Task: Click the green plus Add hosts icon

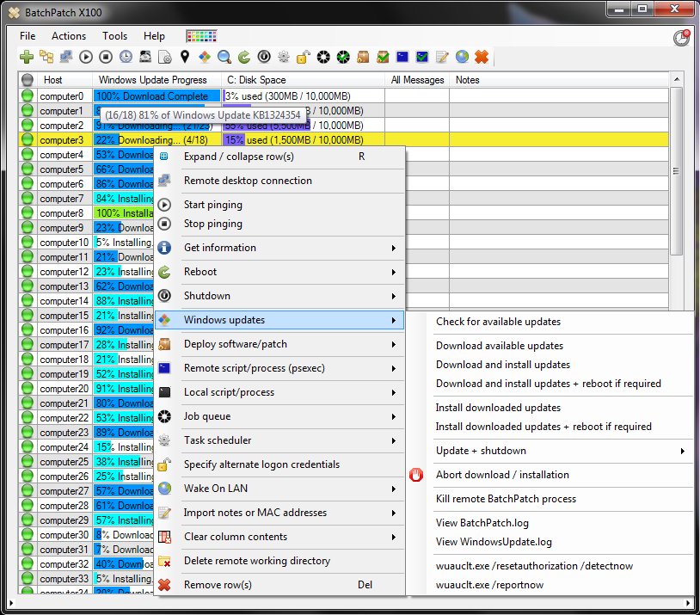Action: (27, 57)
